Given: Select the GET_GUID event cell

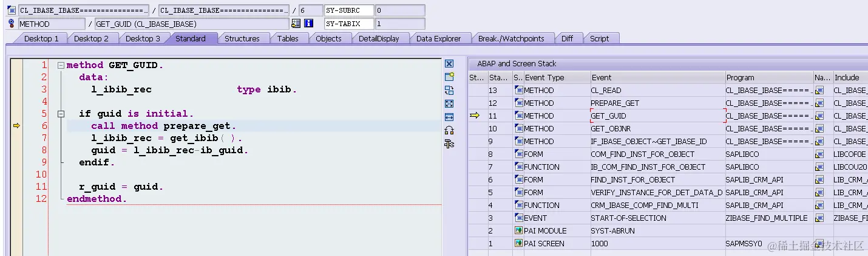Looking at the screenshot, I should tap(658, 116).
